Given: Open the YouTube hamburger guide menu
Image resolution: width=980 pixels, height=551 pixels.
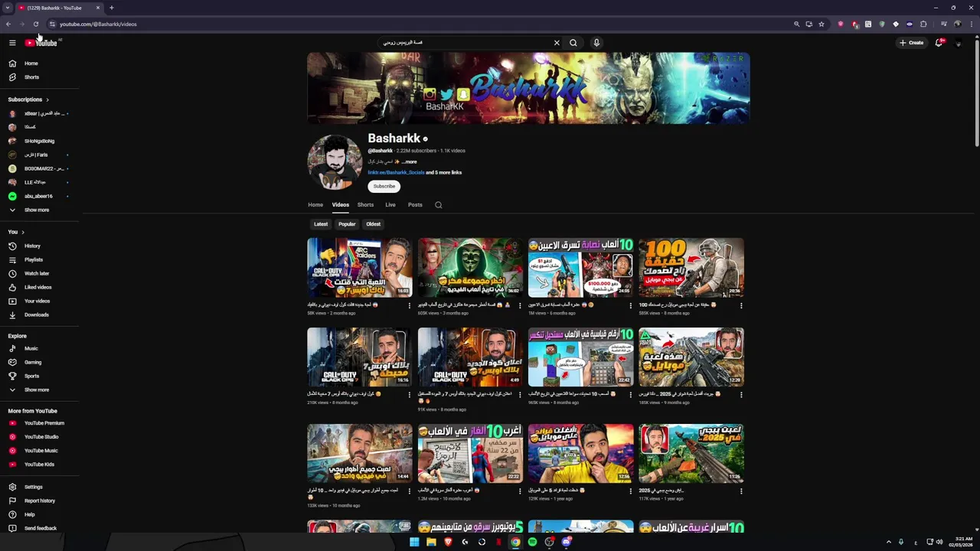Looking at the screenshot, I should tap(12, 43).
